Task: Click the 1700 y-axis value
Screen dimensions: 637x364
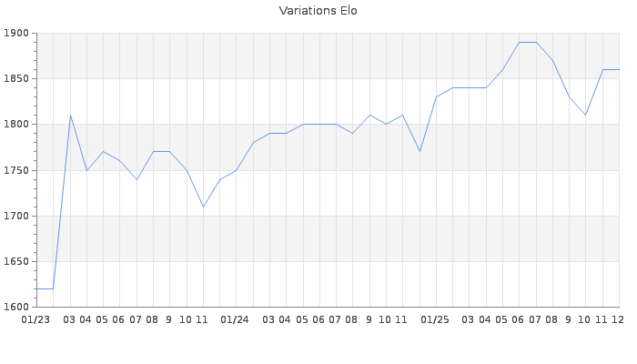Action: coord(17,216)
